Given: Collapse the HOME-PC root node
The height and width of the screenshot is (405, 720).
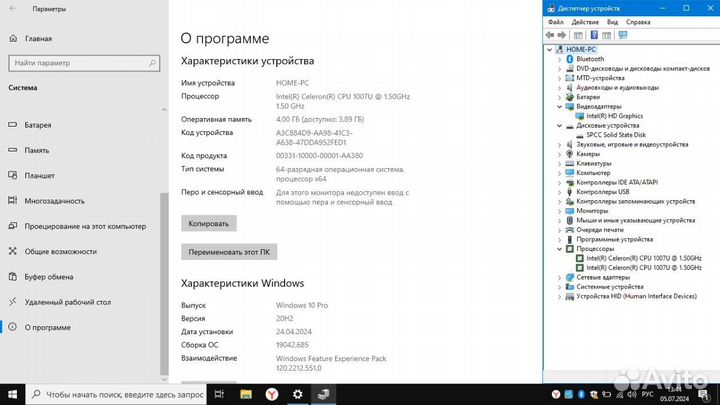Looking at the screenshot, I should 550,50.
